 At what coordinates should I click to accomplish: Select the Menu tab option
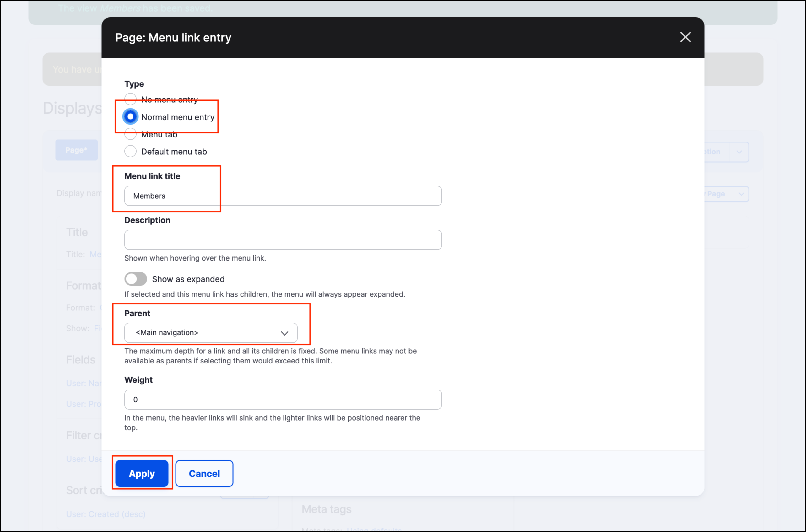click(x=130, y=134)
